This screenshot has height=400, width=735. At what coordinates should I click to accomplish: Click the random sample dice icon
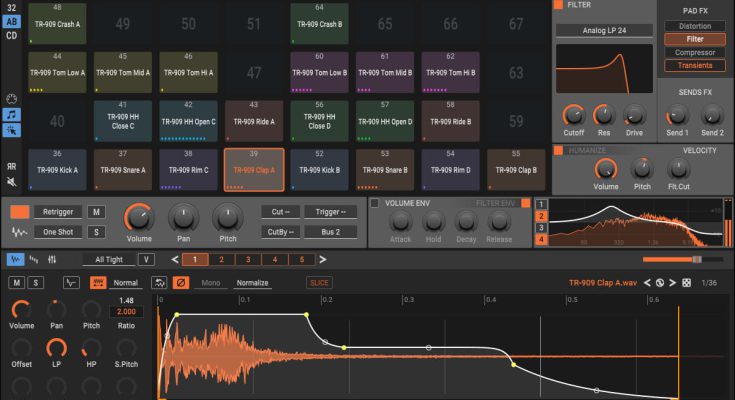(x=686, y=283)
